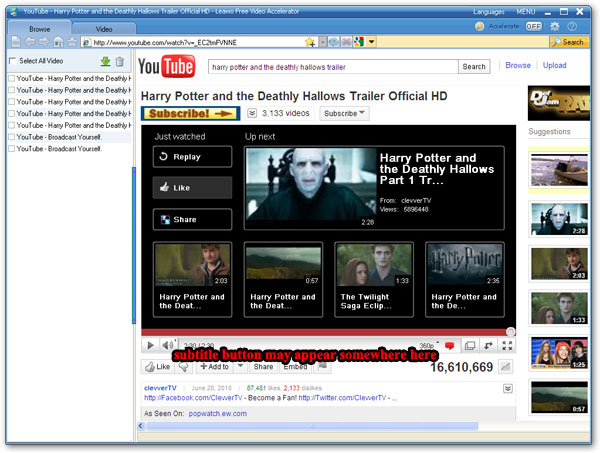The width and height of the screenshot is (600, 453).
Task: Go forward with the right arrow icon
Action: [44, 42]
